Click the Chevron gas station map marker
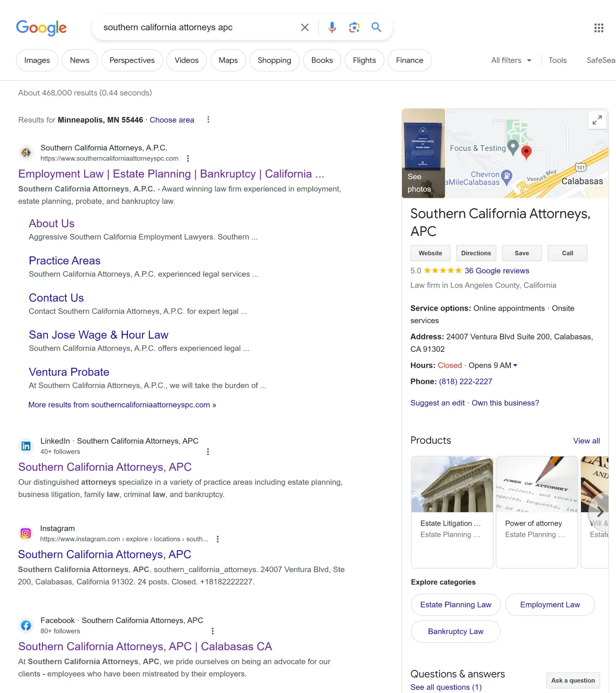The image size is (616, 693). [x=506, y=177]
